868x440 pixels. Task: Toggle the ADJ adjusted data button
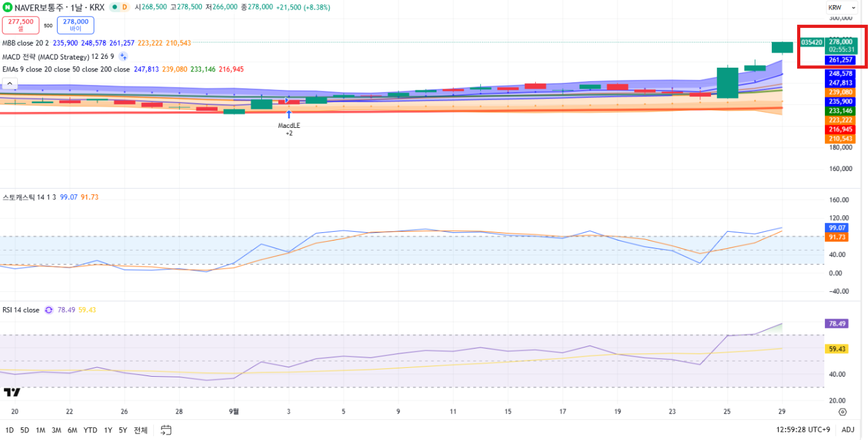(x=848, y=430)
